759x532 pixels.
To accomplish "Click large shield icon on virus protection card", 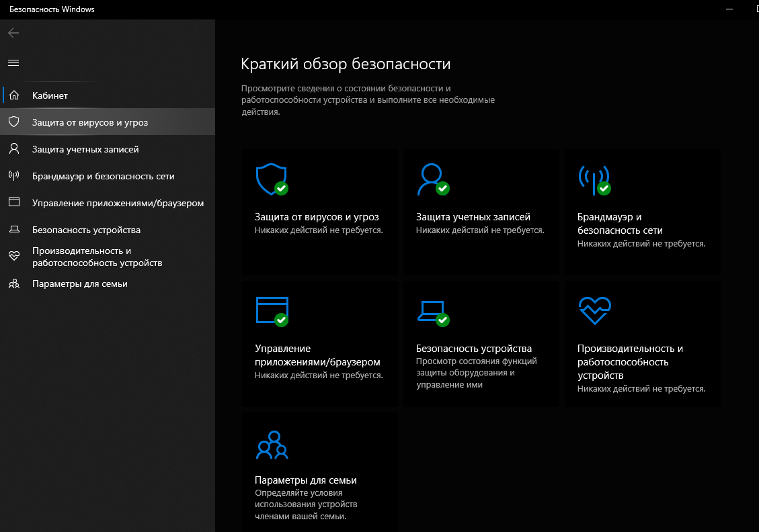I will coord(272,179).
